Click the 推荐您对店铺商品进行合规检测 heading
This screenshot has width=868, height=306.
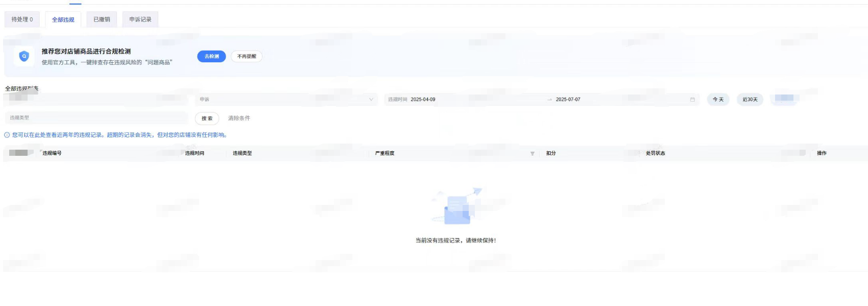click(86, 51)
